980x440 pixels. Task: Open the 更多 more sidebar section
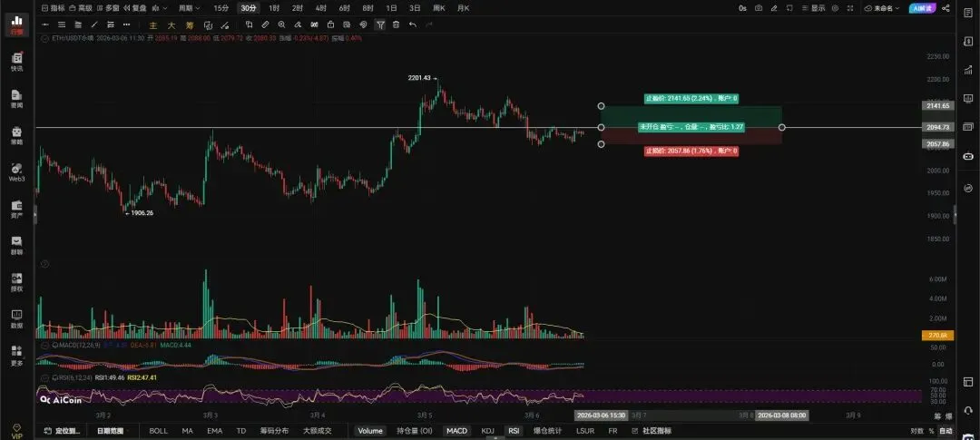point(17,356)
